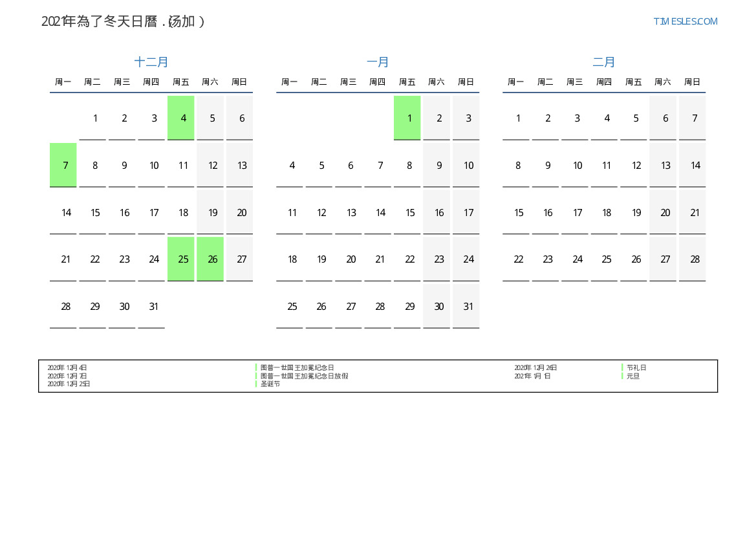
Task: Select green-highlighted December 26
Action: coord(210,259)
